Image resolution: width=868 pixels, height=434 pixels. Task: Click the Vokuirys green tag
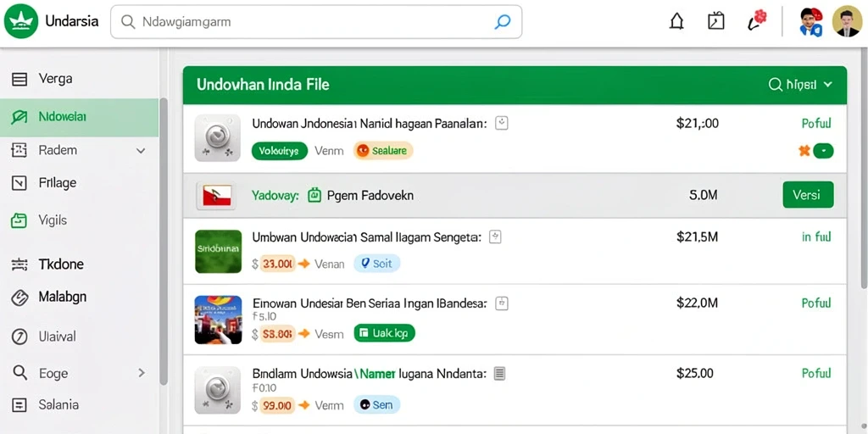[x=280, y=151]
